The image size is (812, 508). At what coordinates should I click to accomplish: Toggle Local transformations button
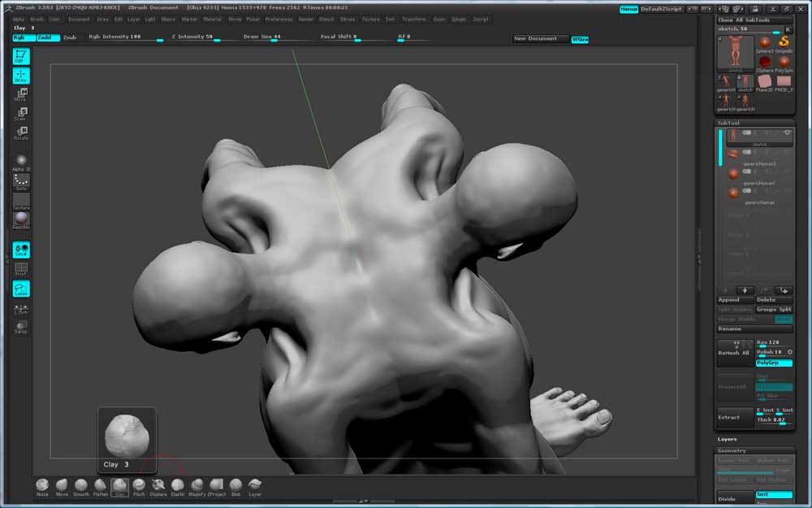click(21, 250)
